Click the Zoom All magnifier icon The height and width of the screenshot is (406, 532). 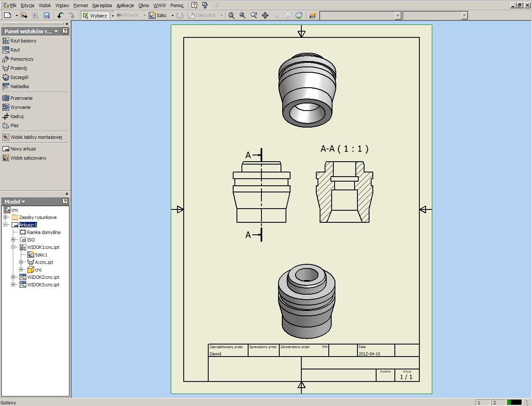click(232, 15)
